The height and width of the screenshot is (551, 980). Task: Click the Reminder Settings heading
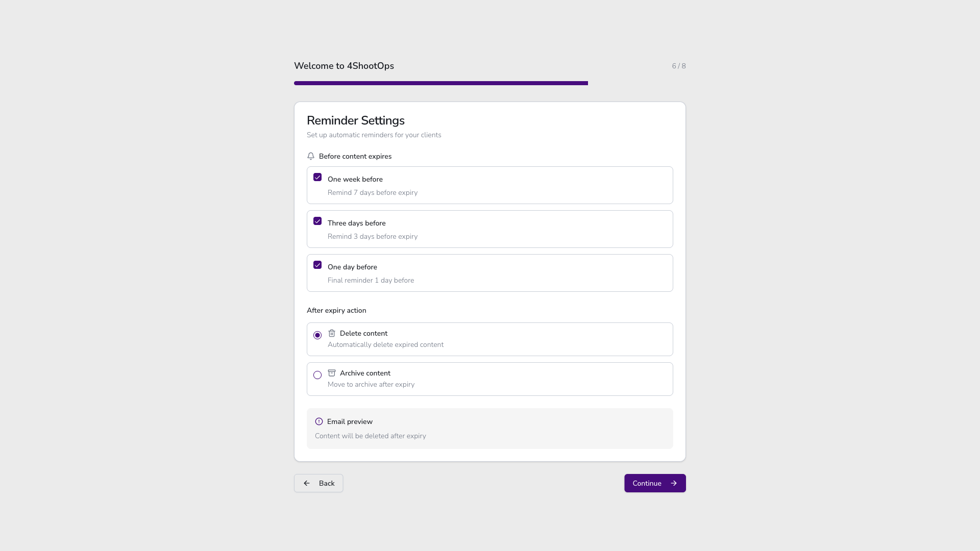click(x=356, y=121)
